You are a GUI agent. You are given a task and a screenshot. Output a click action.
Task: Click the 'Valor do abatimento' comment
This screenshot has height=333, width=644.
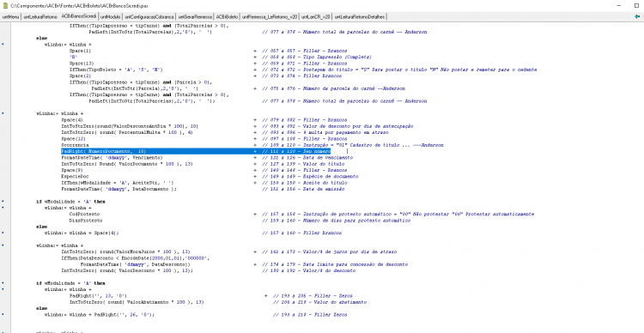point(340,302)
